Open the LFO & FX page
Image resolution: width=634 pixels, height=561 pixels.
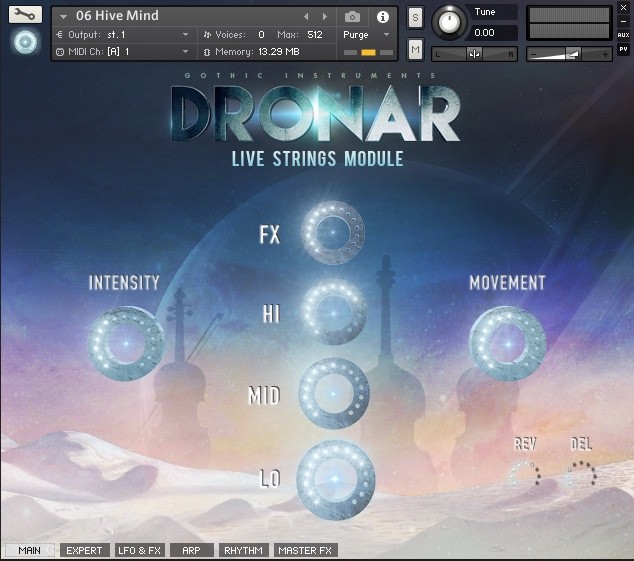(139, 550)
